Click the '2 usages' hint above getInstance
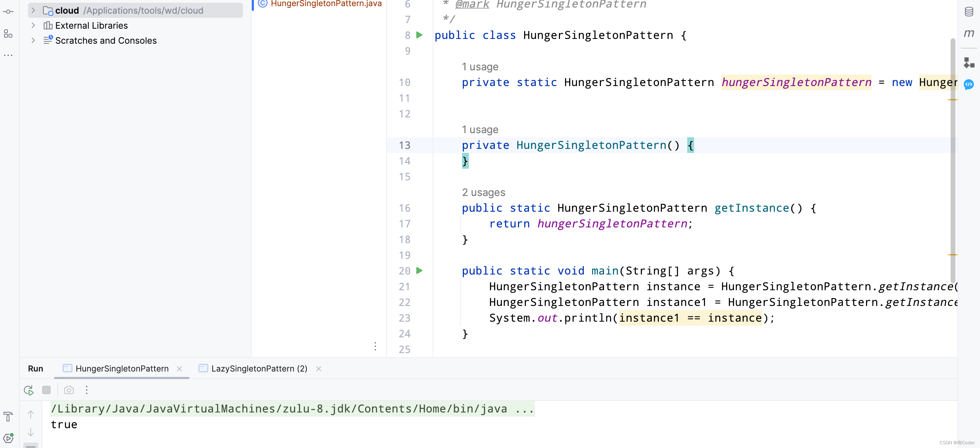This screenshot has width=980, height=448. pos(484,192)
